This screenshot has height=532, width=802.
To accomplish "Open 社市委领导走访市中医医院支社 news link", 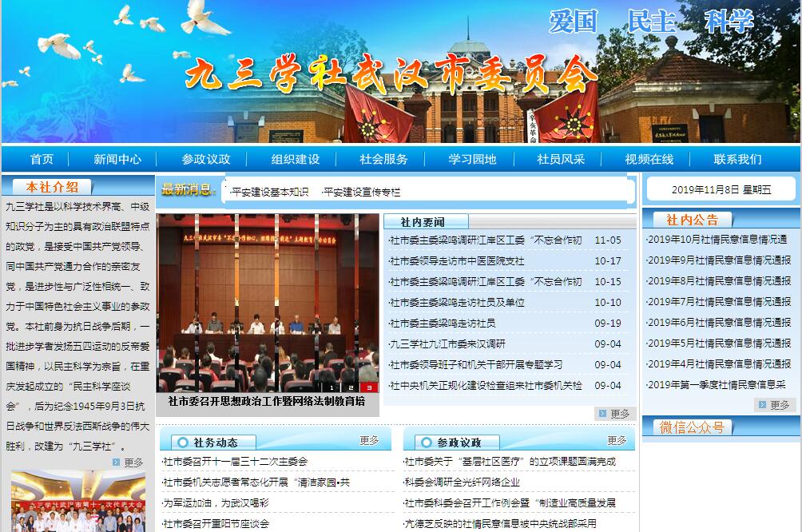I will click(457, 261).
